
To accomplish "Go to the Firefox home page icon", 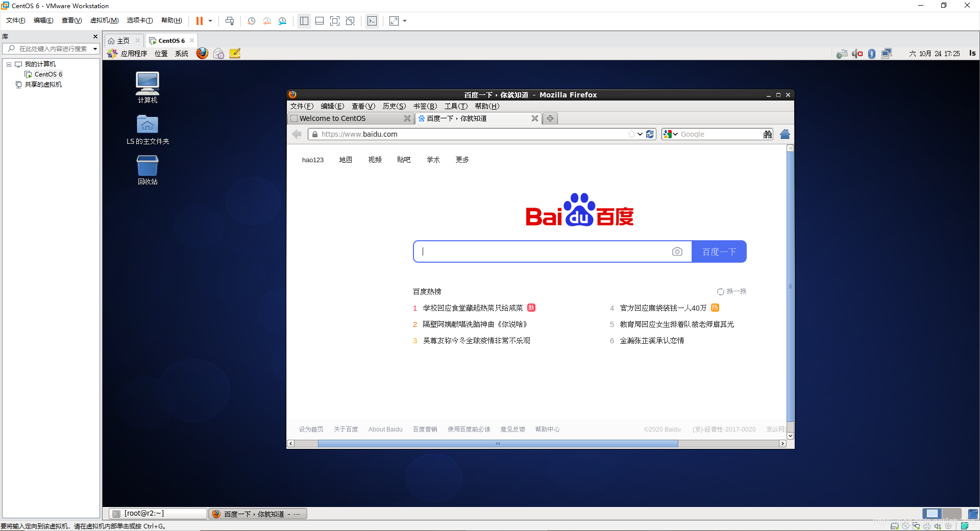I will pos(785,134).
